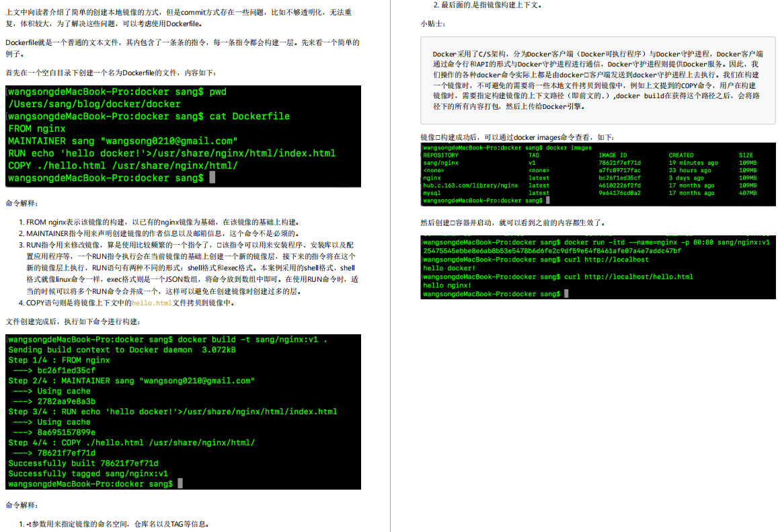Image resolution: width=778 pixels, height=532 pixels.
Task: Click the '19 minutes ago' created value
Action: pos(693,163)
